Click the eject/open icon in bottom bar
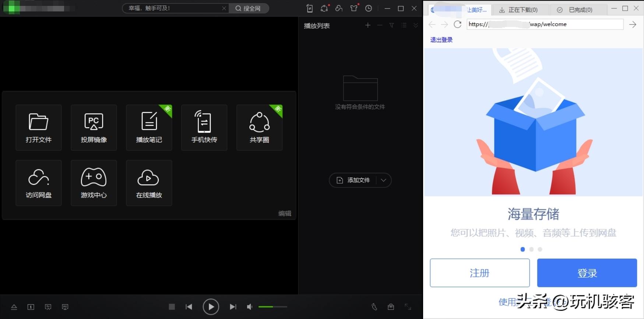 tap(14, 307)
